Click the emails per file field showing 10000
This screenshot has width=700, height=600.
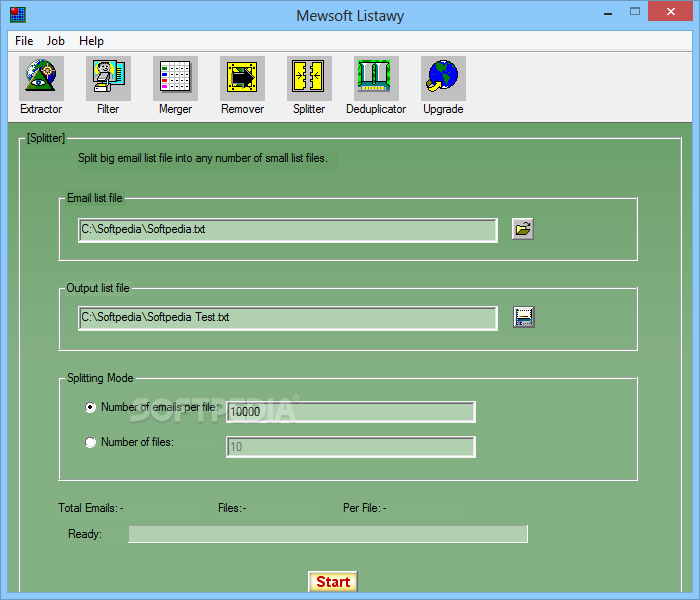tap(351, 412)
